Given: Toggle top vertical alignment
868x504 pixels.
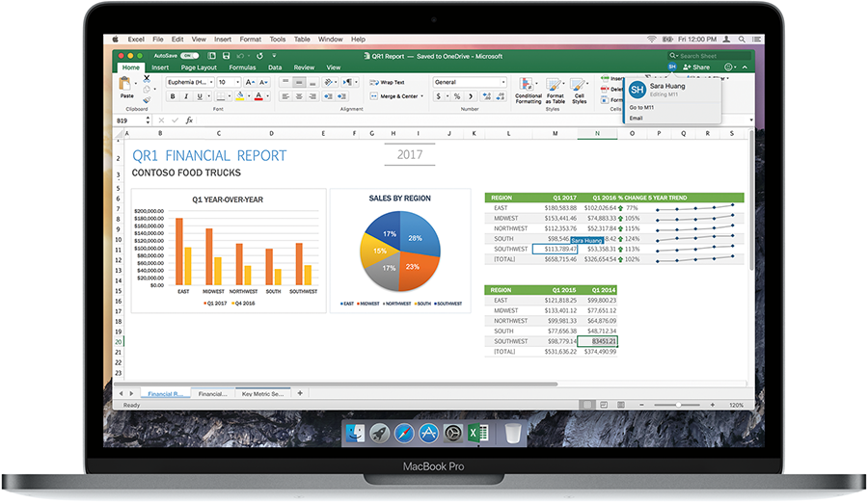Looking at the screenshot, I should coord(285,82).
